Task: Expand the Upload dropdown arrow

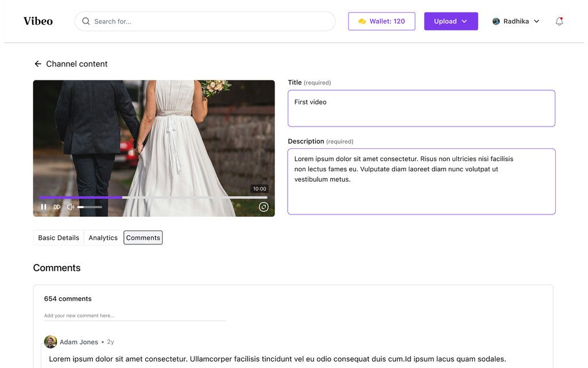Action: [x=464, y=21]
